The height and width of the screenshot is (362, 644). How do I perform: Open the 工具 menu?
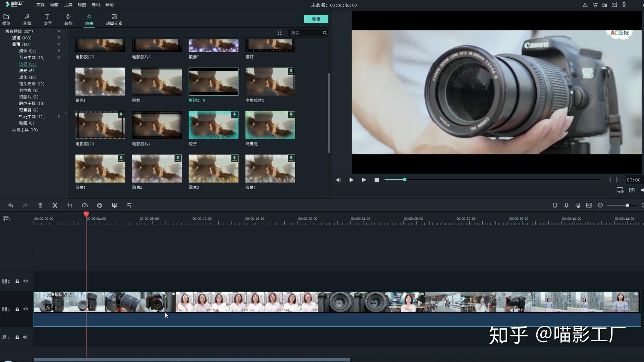[68, 5]
